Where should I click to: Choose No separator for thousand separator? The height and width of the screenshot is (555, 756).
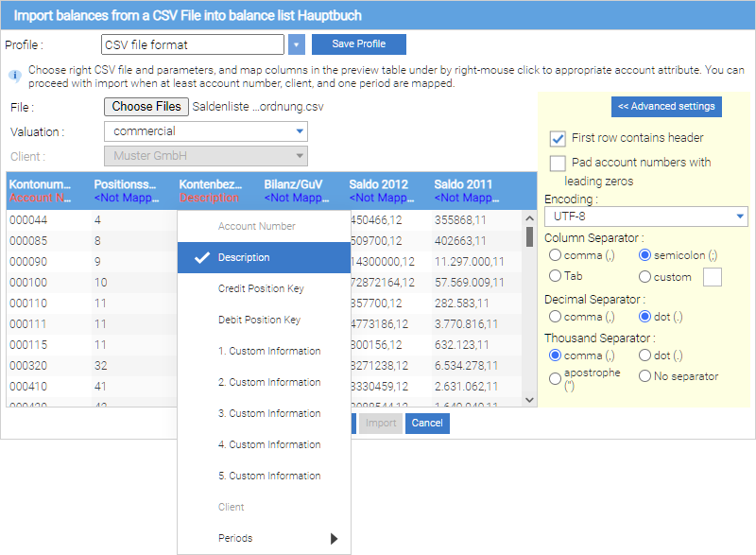pos(645,376)
